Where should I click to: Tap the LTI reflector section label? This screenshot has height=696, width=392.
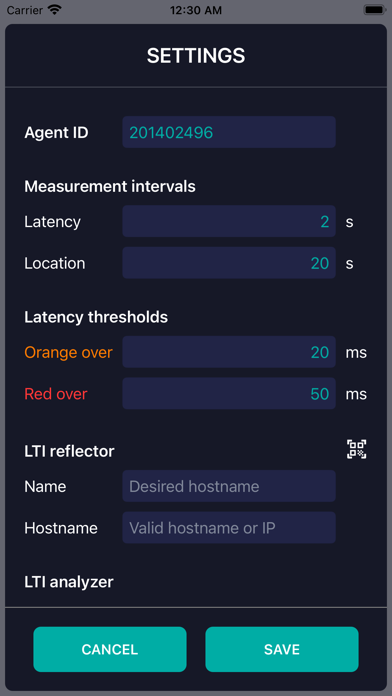(x=69, y=451)
